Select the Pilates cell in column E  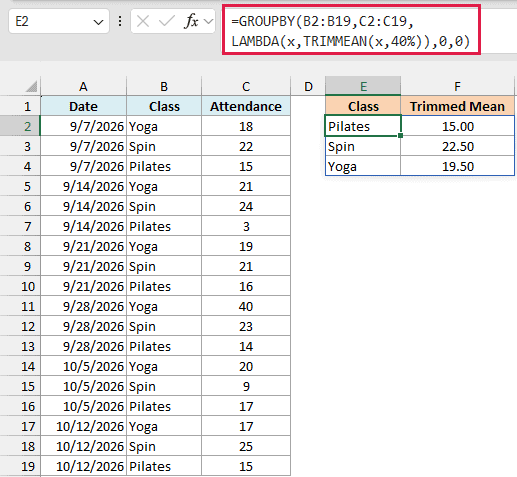point(363,126)
